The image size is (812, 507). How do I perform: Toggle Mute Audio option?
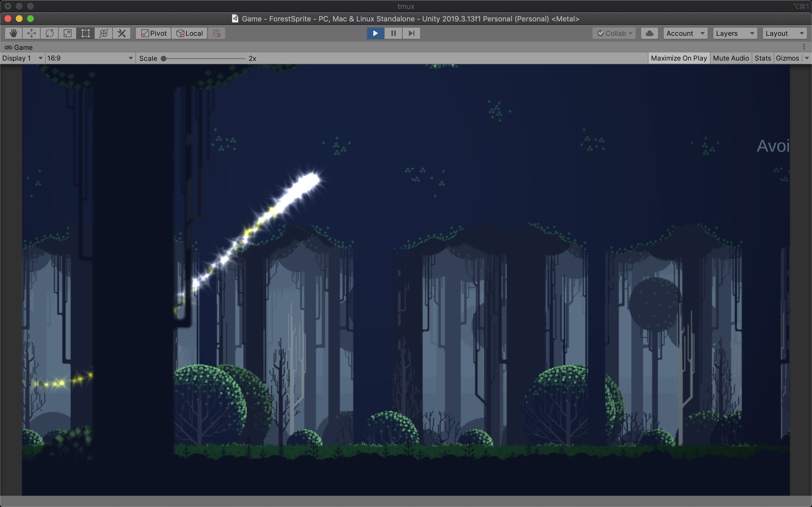click(x=731, y=58)
